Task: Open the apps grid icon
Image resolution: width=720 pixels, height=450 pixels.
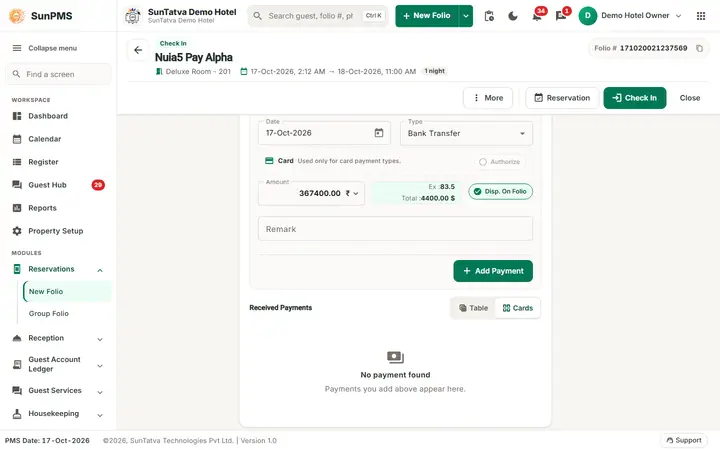Action: [701, 16]
